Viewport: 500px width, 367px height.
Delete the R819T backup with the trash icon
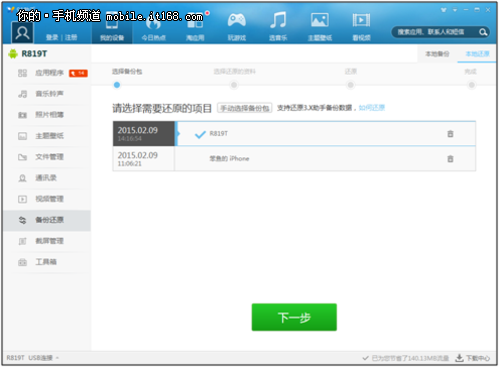(x=450, y=134)
